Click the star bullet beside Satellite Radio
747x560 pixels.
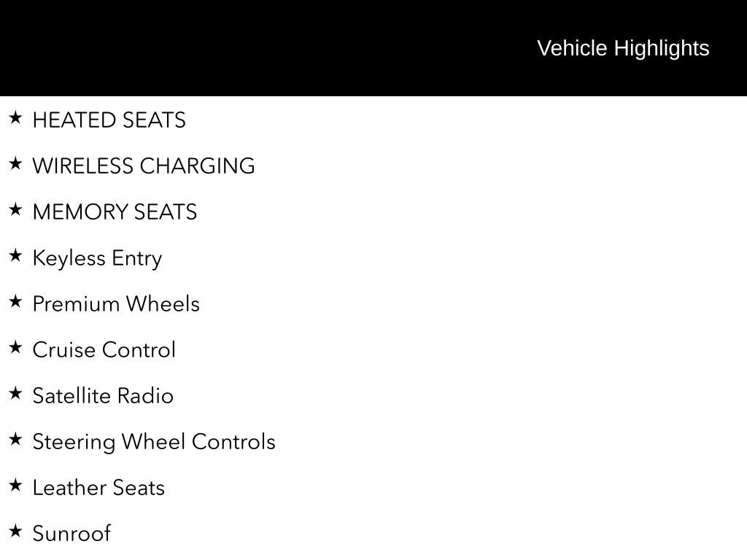(15, 393)
